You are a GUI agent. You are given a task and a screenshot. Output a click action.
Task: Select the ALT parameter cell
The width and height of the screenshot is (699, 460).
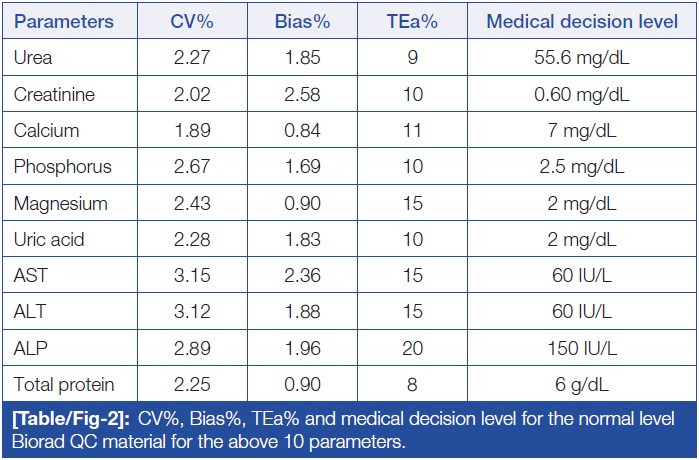[29, 310]
